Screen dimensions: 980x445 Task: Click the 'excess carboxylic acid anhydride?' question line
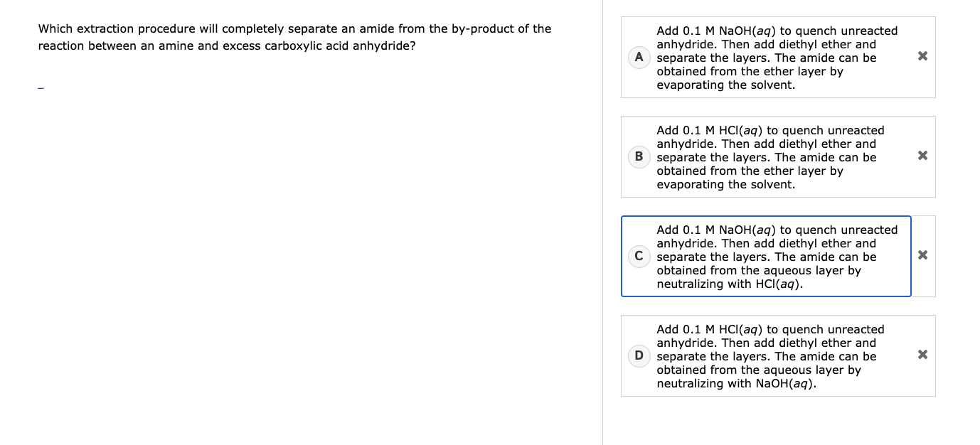point(227,46)
